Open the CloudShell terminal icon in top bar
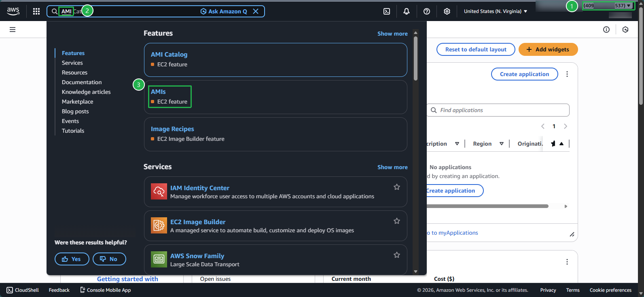 (387, 11)
